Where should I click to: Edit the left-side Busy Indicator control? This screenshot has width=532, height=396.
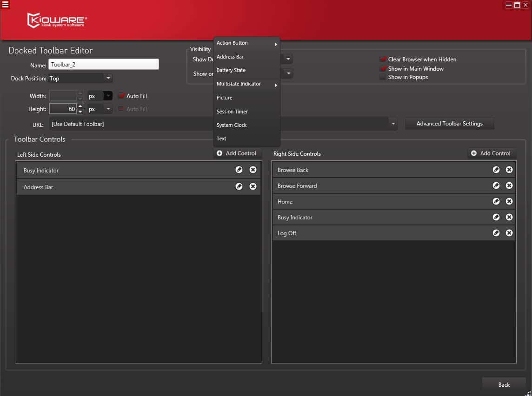[239, 170]
